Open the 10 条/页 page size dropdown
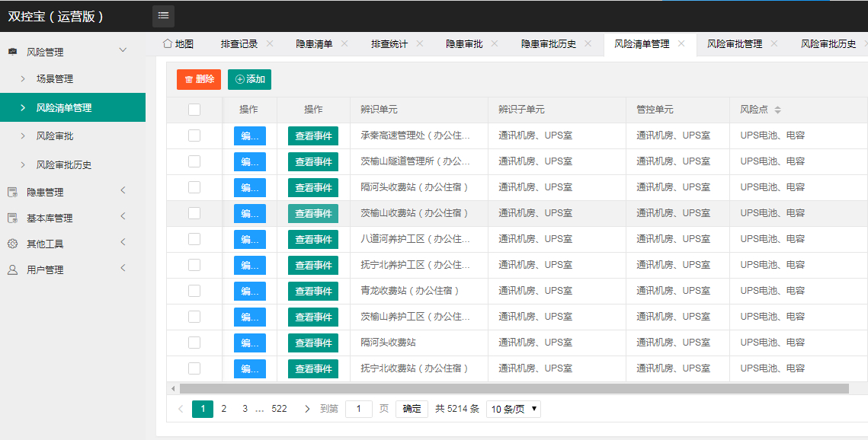The height and width of the screenshot is (440, 868). 513,409
